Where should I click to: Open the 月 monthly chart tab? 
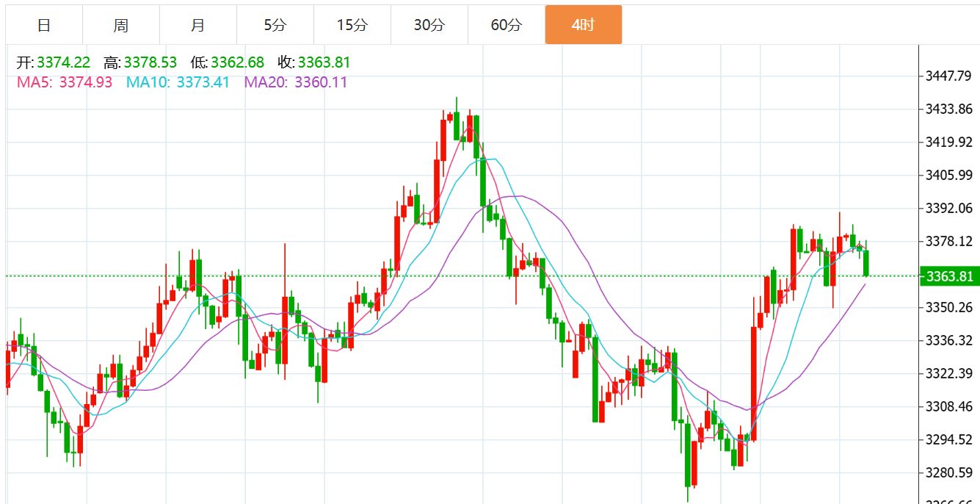[198, 25]
